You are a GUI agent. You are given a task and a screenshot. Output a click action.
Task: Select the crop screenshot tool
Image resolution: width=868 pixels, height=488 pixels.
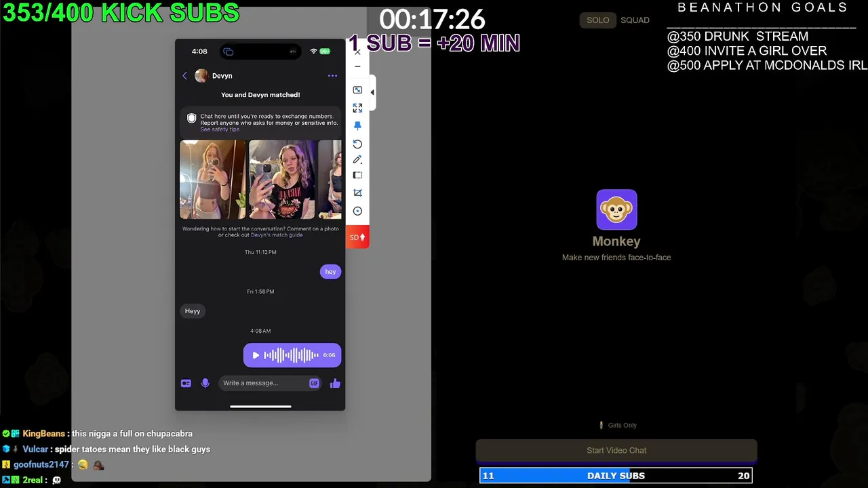point(357,193)
